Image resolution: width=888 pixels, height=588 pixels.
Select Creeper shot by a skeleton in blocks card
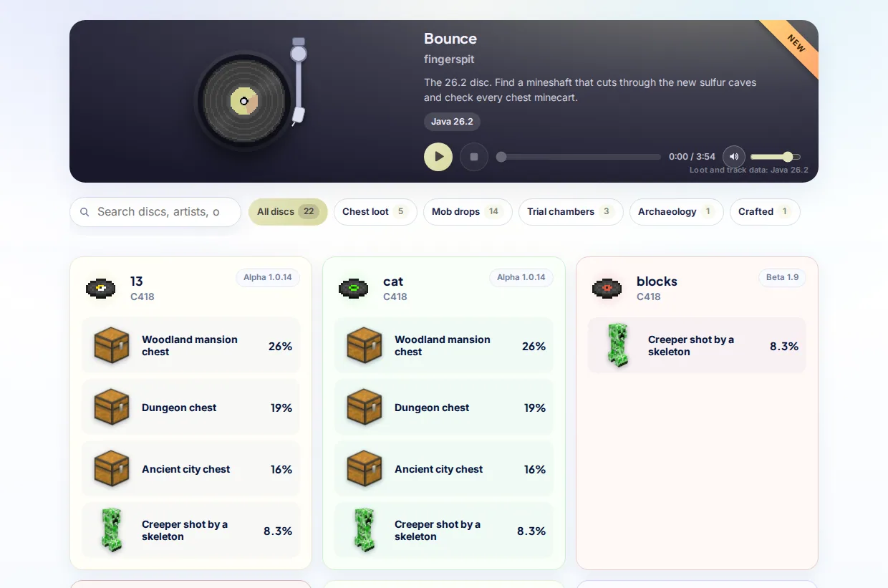click(691, 346)
